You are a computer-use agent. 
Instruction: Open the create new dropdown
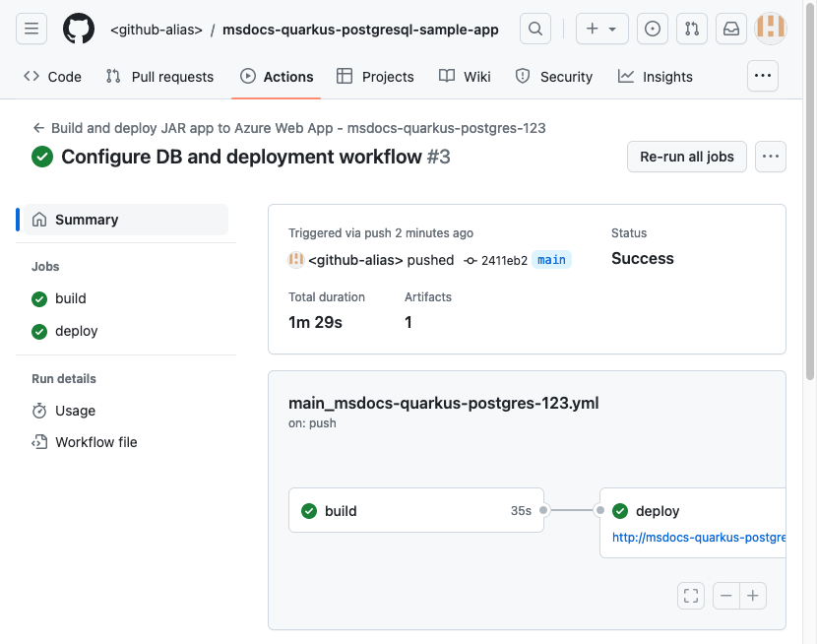600,30
